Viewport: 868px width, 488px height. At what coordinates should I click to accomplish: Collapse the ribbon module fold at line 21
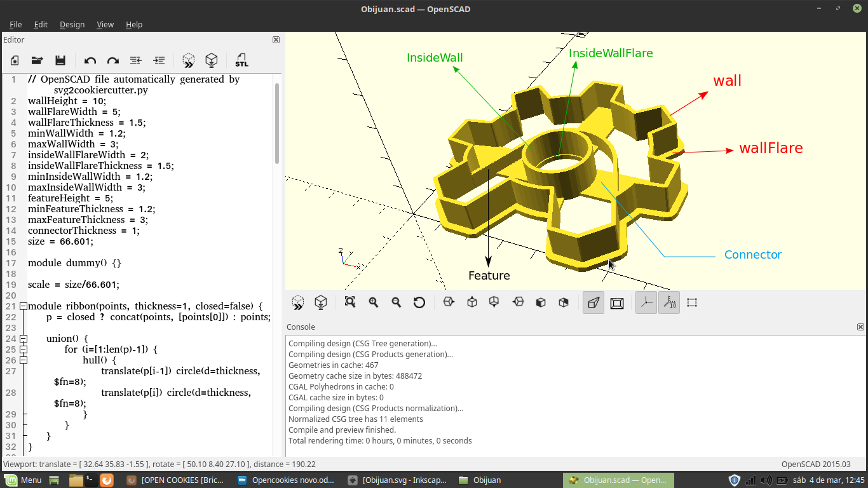[24, 306]
